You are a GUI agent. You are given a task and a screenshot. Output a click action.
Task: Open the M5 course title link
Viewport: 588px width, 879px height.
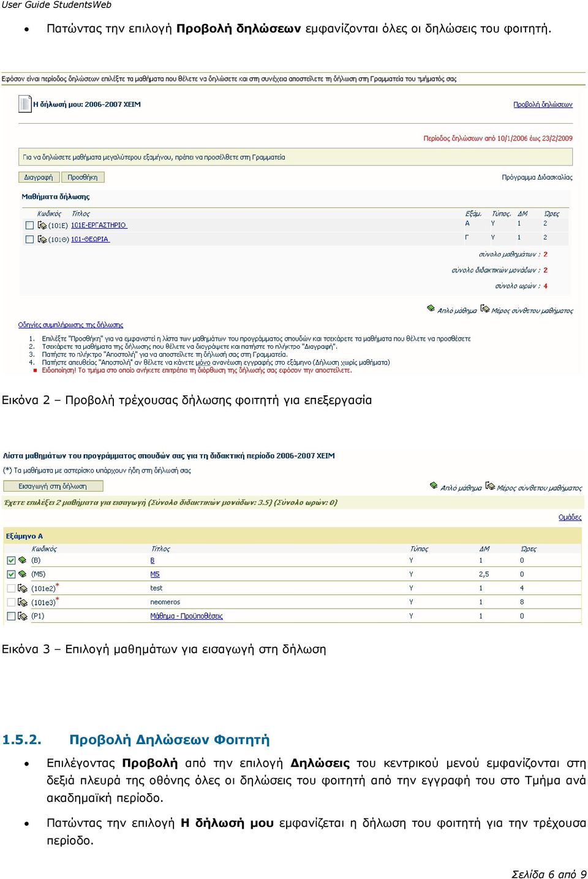point(155,574)
